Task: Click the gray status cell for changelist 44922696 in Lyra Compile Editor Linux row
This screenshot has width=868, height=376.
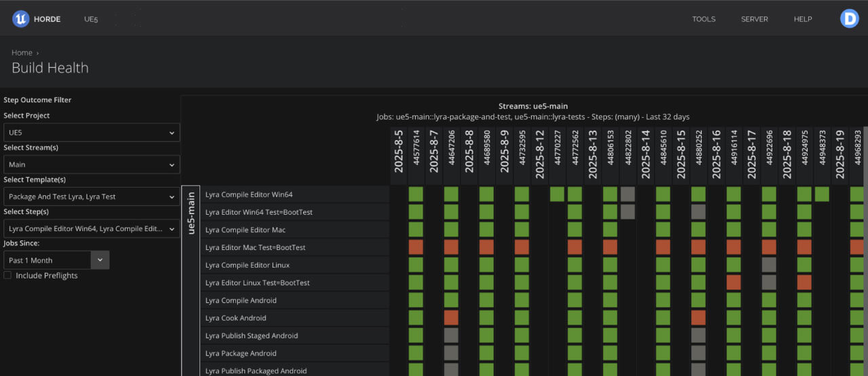Action: pyautogui.click(x=768, y=265)
